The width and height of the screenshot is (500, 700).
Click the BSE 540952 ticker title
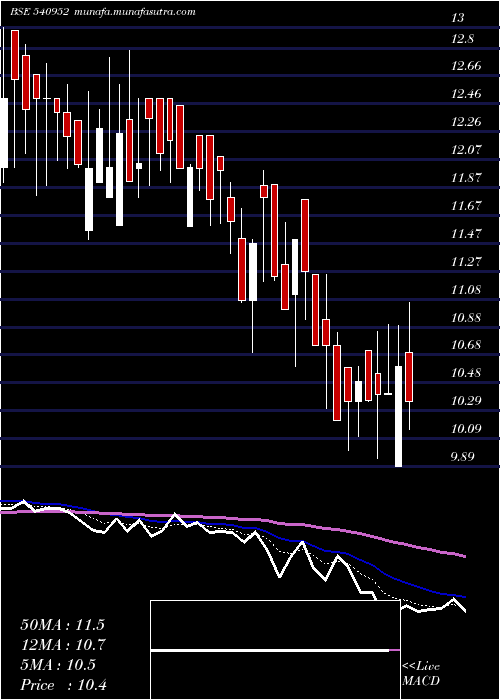tap(39, 12)
